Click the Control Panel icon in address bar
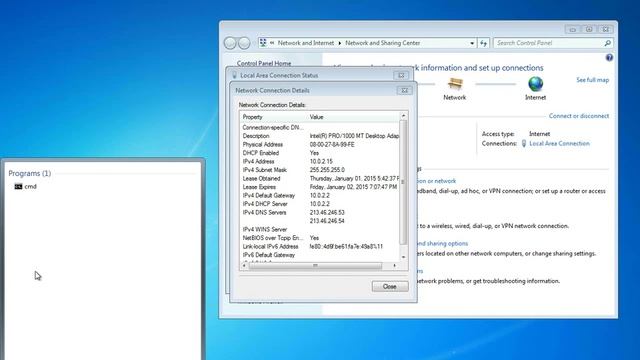The height and width of the screenshot is (360, 640). pyautogui.click(x=263, y=42)
